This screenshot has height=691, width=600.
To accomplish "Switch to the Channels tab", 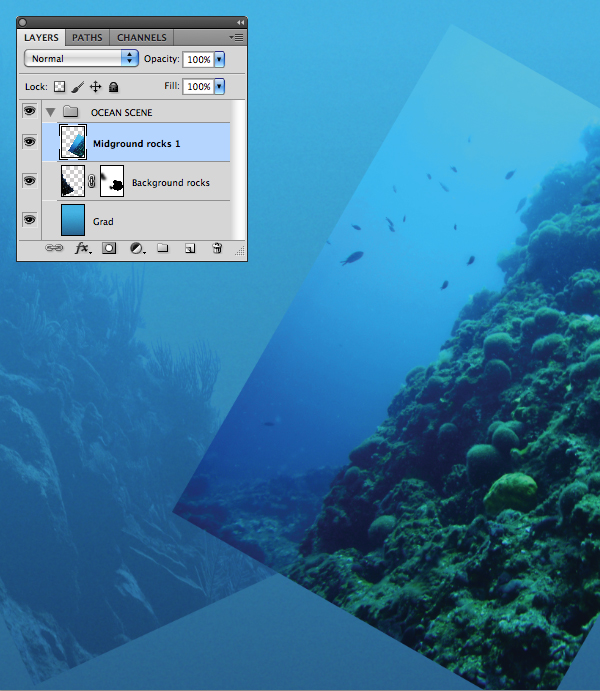I will pyautogui.click(x=141, y=37).
